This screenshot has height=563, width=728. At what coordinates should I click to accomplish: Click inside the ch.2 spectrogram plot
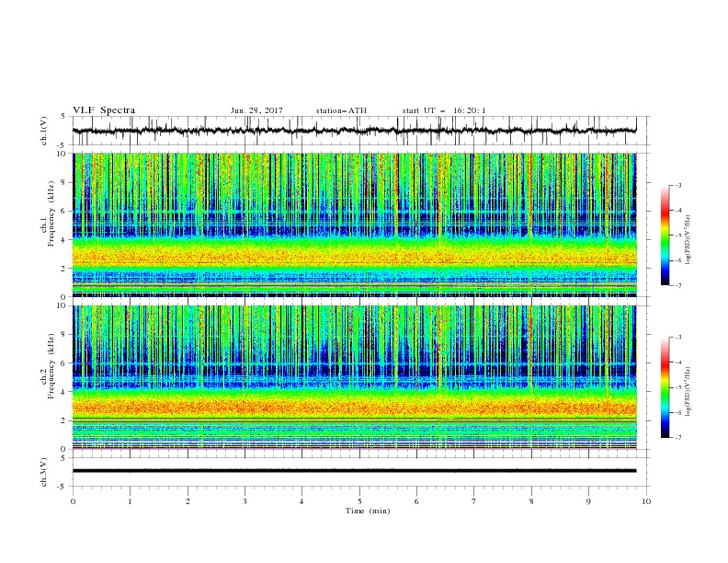354,377
